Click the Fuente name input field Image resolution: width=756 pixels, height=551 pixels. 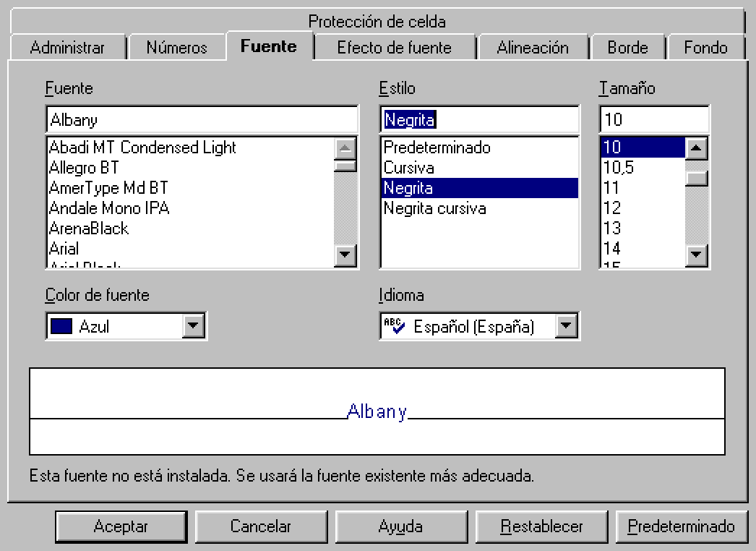(x=202, y=120)
